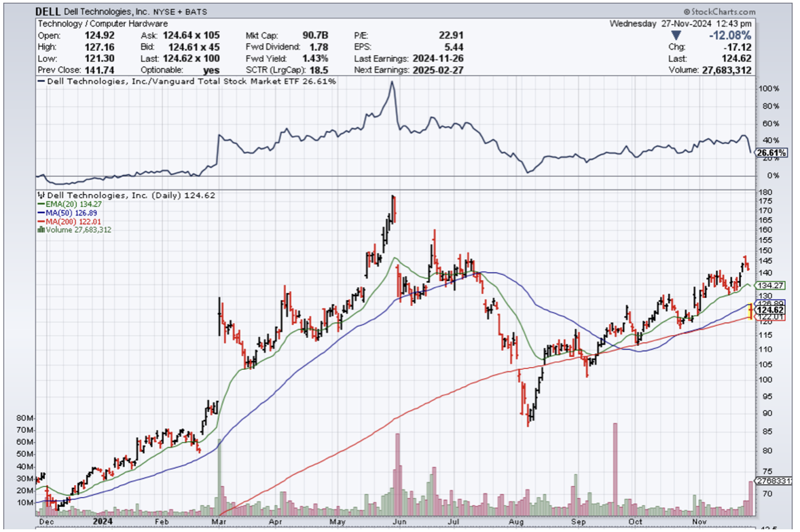Image resolution: width=800 pixels, height=532 pixels.
Task: Click the 26.61% relative strength value tag
Action: 771,153
